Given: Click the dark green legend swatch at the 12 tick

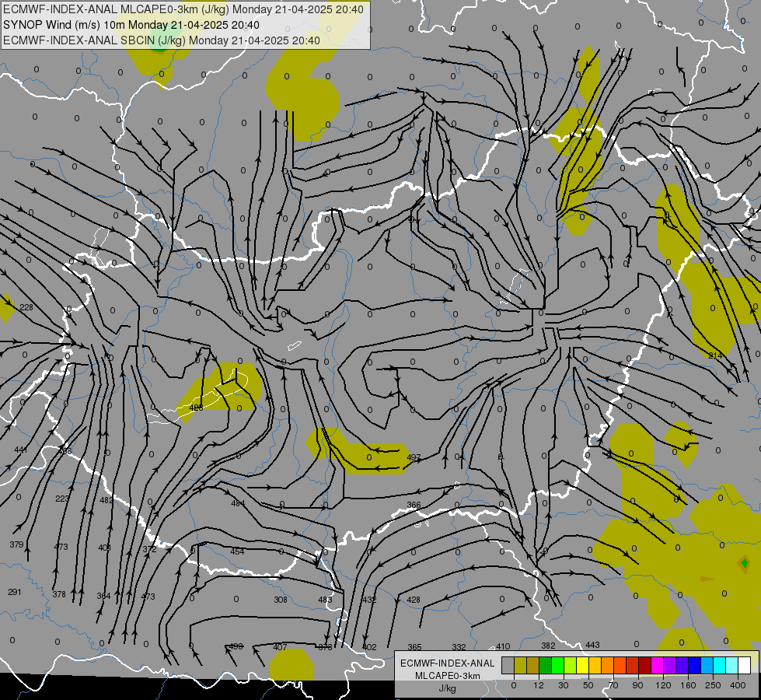Looking at the screenshot, I should click(546, 665).
